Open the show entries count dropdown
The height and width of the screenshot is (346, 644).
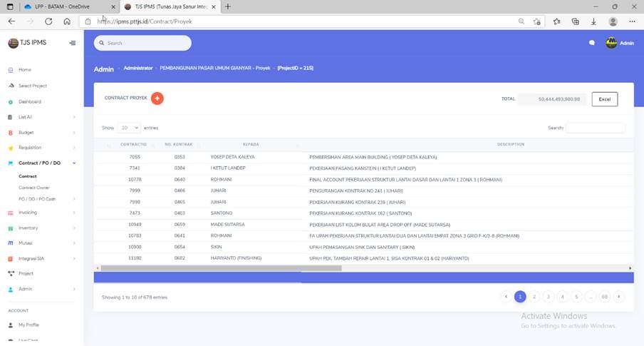(129, 128)
